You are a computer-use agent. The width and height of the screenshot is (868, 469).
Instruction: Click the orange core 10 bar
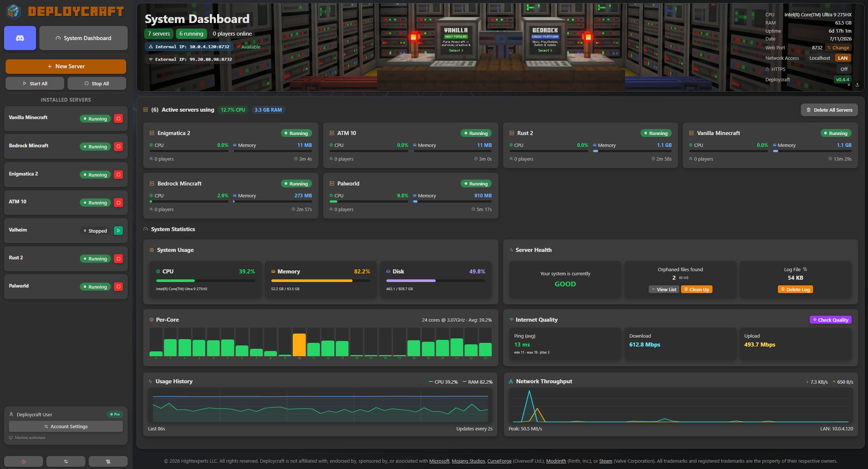tap(299, 345)
